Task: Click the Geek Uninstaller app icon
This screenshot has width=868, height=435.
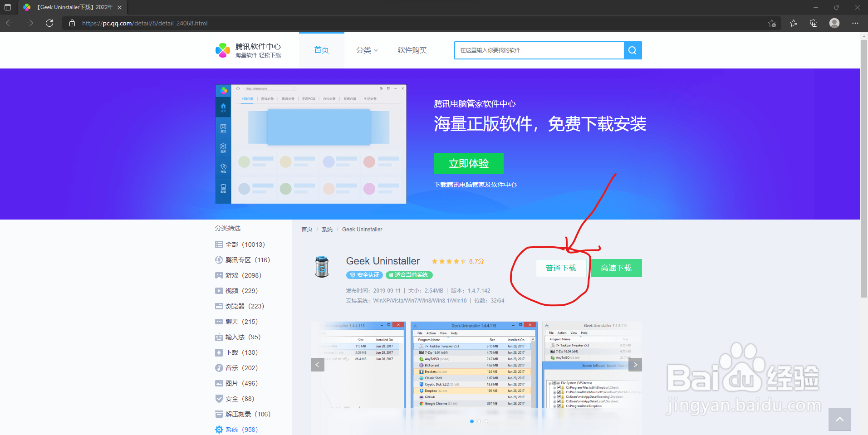Action: 322,267
